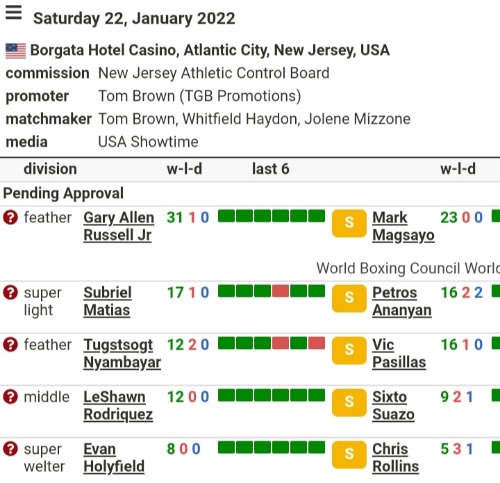Click question mark icon beside LeShawn Rodriquez
The image size is (500, 483).
pyautogui.click(x=10, y=397)
